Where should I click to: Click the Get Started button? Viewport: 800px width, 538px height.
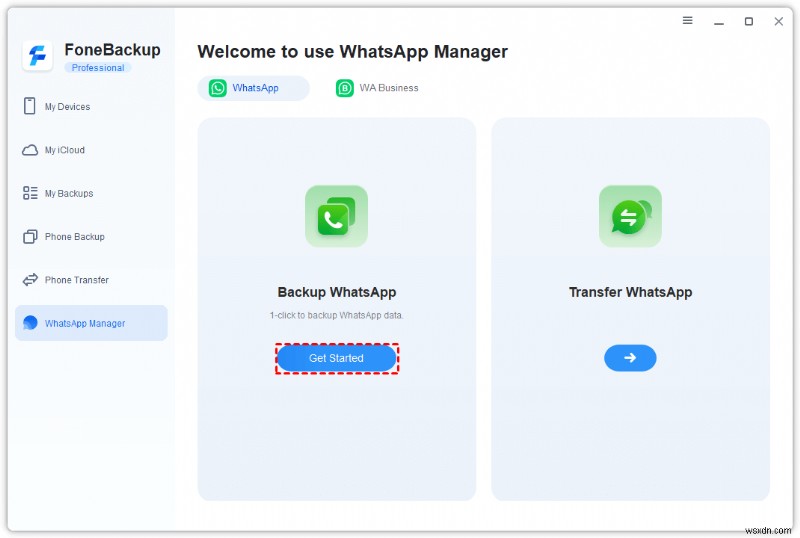tap(337, 358)
